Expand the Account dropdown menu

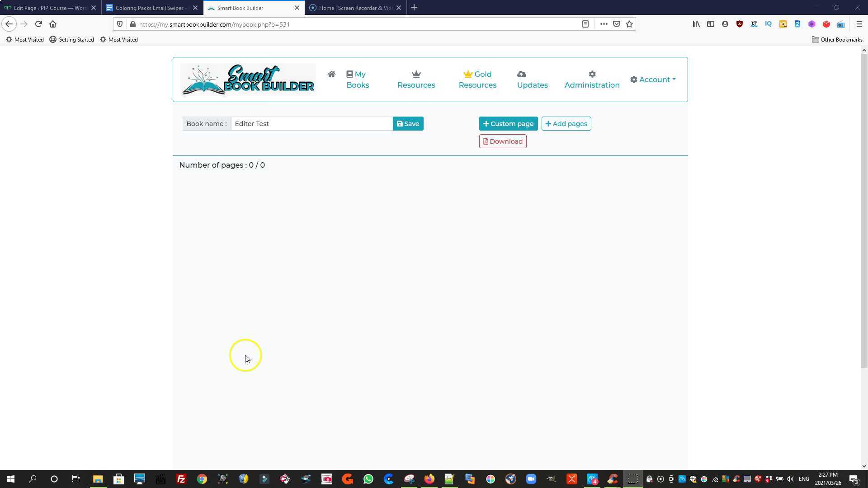point(653,80)
